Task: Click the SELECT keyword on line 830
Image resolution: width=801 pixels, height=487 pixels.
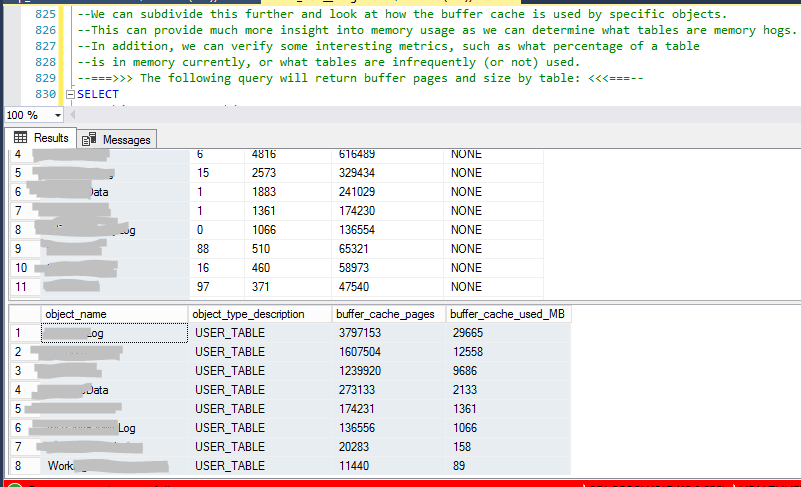Action: coord(98,94)
